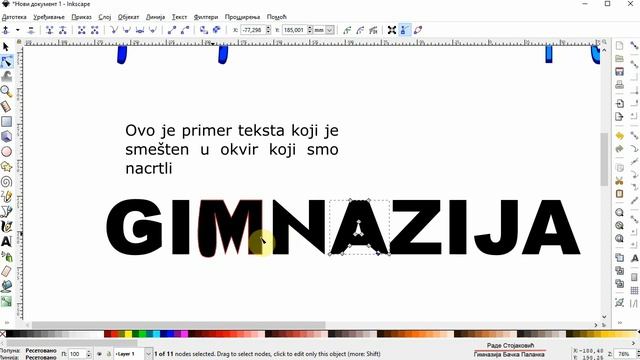Screen dimensions: 640x360
Task: Select the Gradient tool
Action: coord(6,302)
